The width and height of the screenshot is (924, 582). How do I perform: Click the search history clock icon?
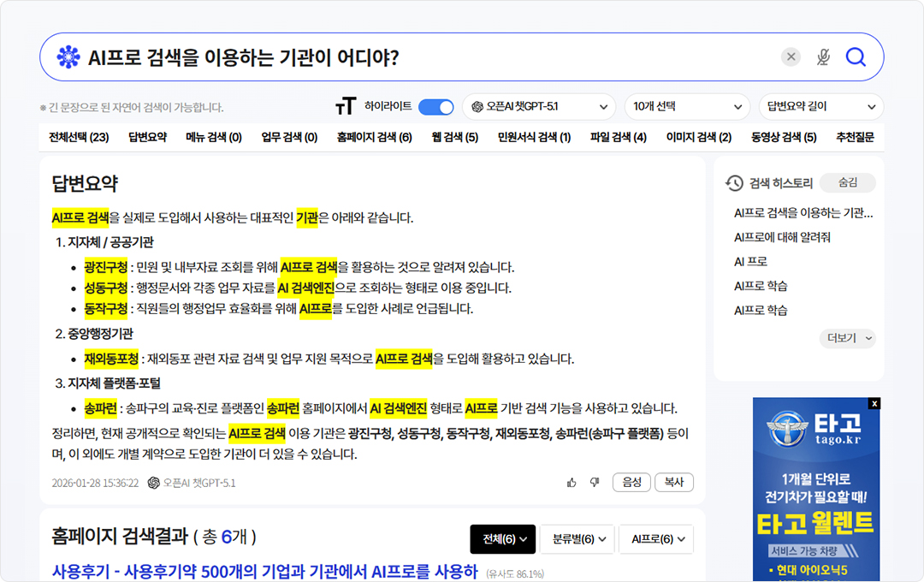(x=734, y=183)
